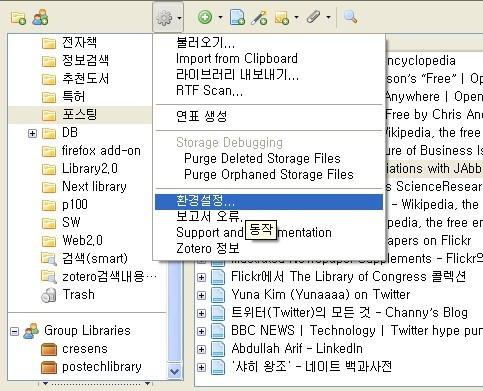Expand the '샤히 왕조' item
The height and width of the screenshot is (391, 483).
[201, 367]
